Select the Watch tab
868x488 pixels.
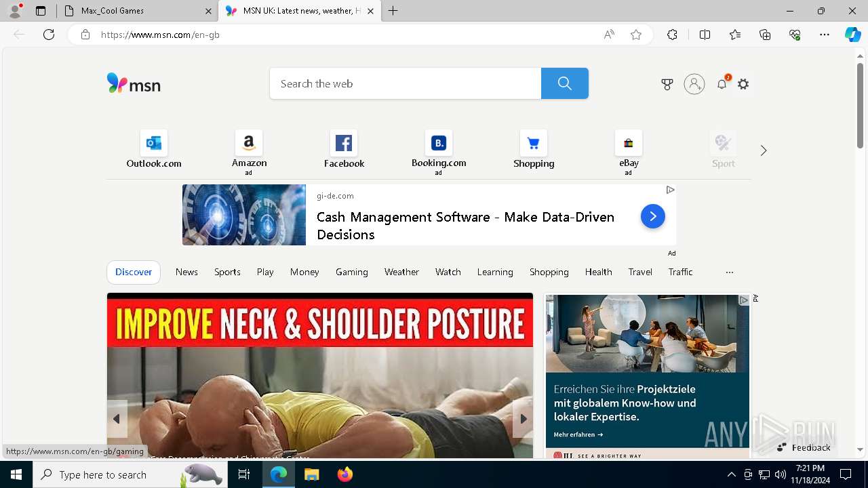point(448,272)
